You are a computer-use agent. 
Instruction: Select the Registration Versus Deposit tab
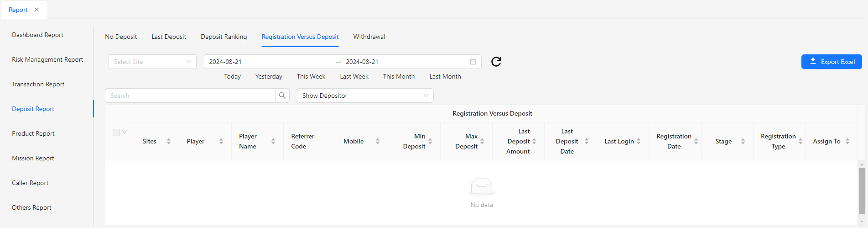click(300, 37)
